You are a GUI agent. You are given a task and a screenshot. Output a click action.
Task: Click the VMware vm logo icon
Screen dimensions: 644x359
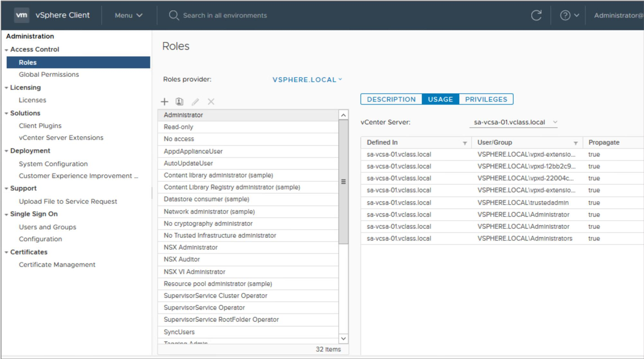coord(22,15)
